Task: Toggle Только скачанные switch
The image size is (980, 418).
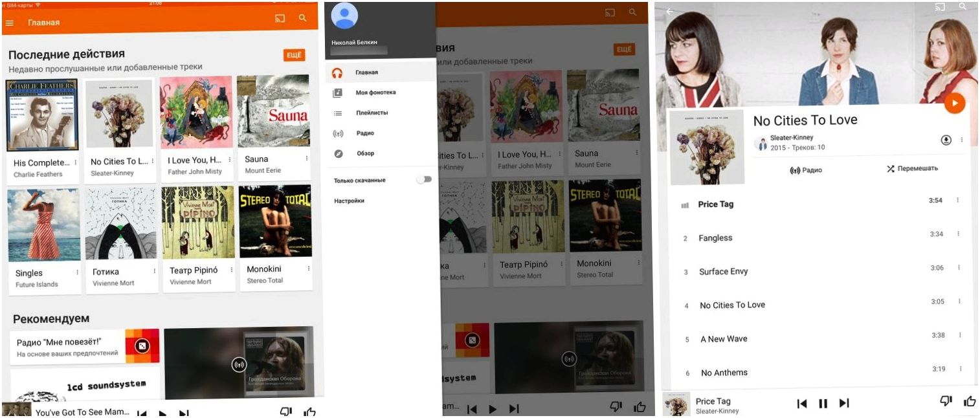Action: click(424, 179)
